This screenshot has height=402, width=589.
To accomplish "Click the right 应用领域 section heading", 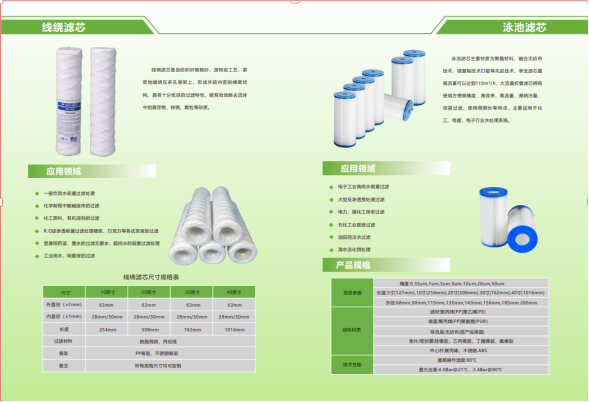I will (x=387, y=168).
